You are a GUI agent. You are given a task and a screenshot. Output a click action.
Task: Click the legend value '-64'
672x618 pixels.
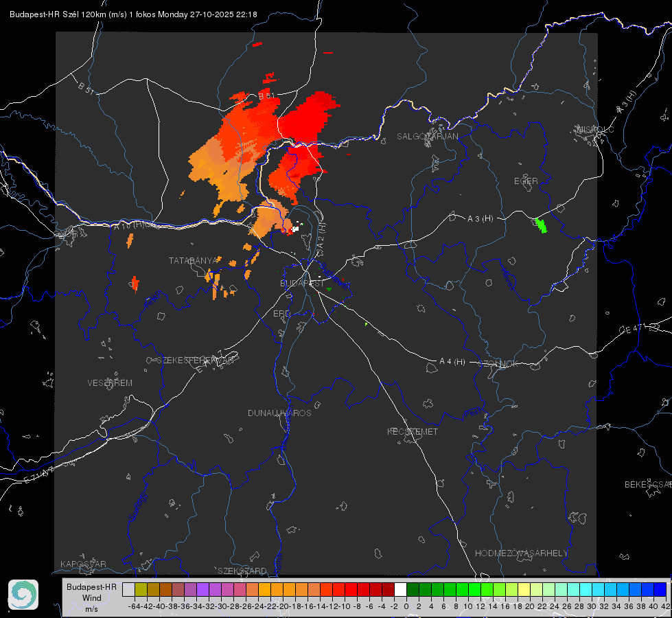pyautogui.click(x=134, y=606)
